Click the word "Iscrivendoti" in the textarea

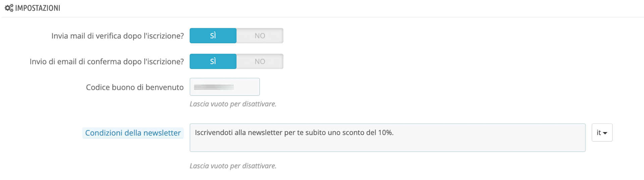[x=214, y=133]
